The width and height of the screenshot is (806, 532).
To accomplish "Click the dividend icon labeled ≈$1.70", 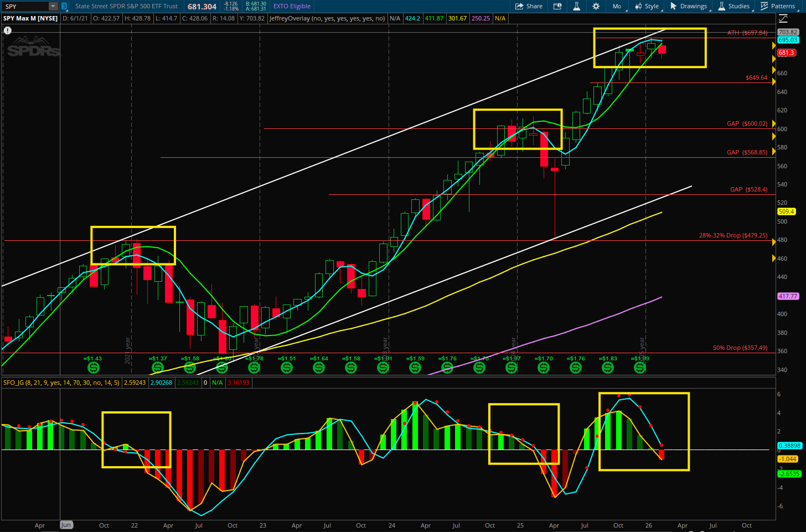I will (x=544, y=367).
